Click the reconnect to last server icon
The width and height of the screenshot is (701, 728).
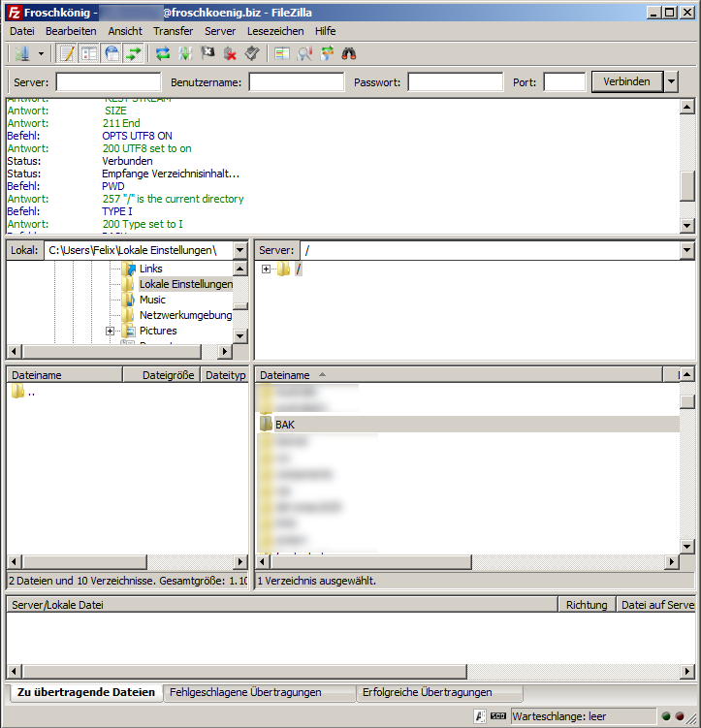(252, 53)
